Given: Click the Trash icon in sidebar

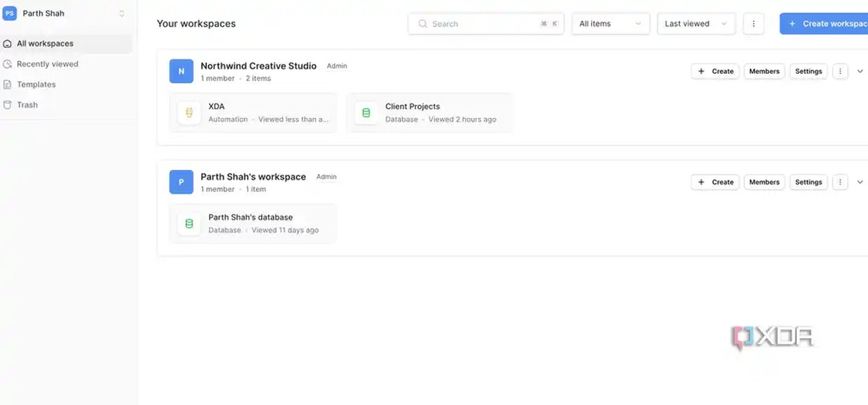Looking at the screenshot, I should 8,105.
